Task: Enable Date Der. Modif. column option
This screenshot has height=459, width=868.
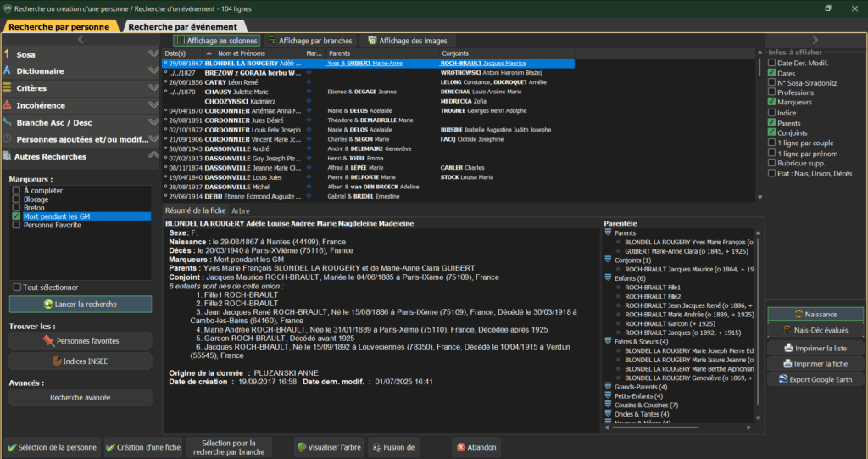Action: [771, 63]
